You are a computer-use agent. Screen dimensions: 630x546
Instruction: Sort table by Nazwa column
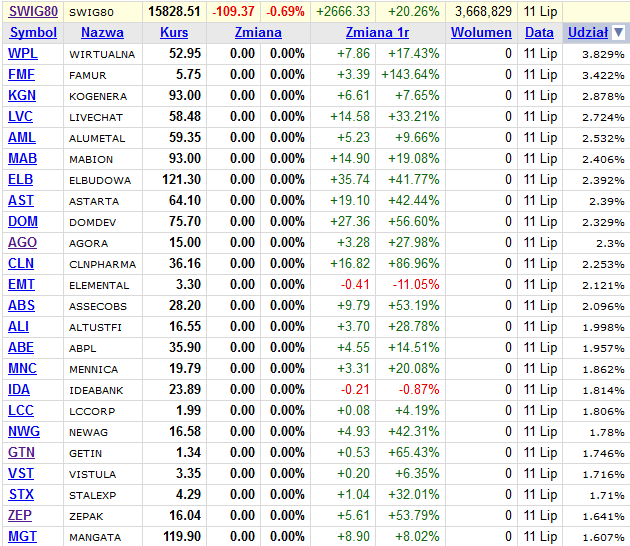tap(102, 33)
